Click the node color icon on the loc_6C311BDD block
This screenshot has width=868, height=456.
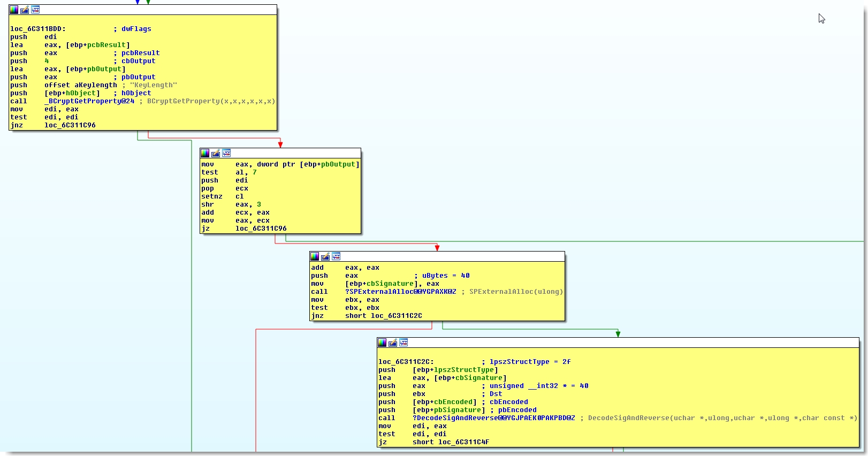click(14, 10)
